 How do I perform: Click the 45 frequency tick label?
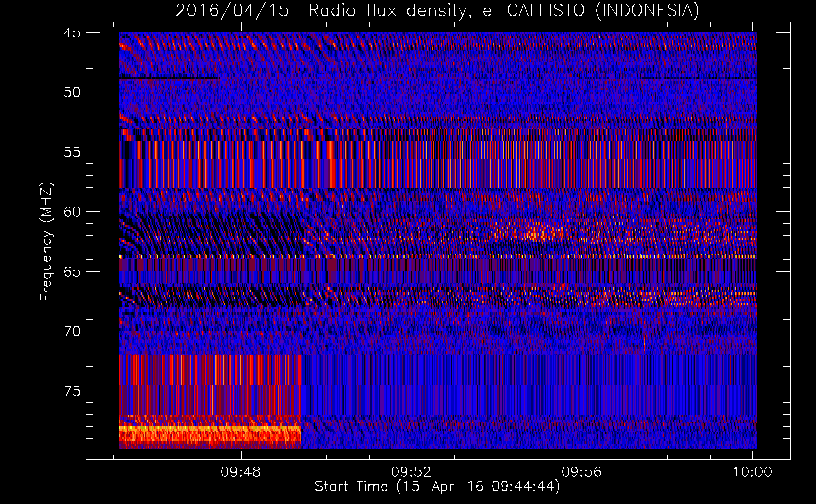[x=72, y=33]
